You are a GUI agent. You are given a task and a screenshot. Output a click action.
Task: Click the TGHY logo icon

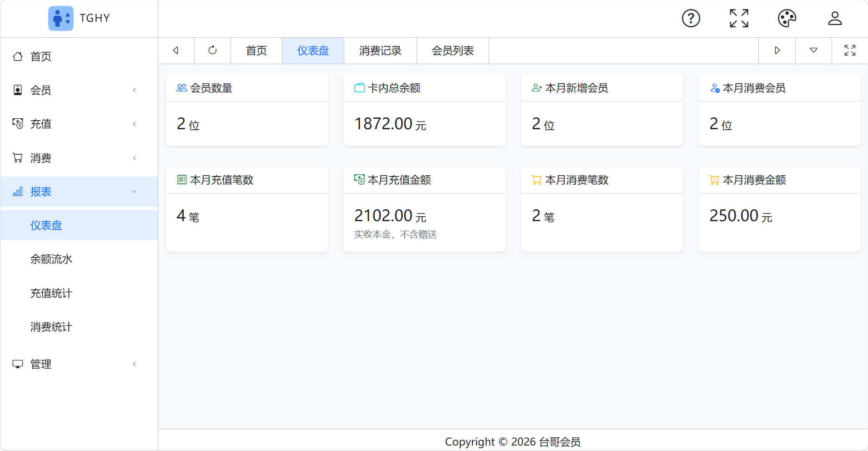(x=61, y=18)
